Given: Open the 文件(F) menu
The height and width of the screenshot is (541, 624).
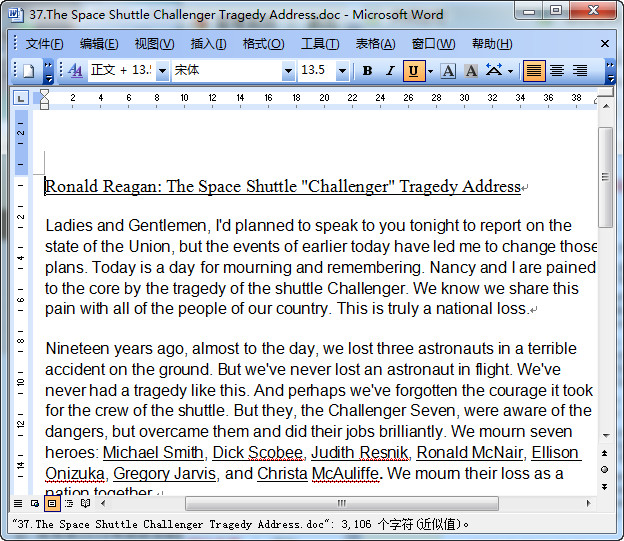Looking at the screenshot, I should 45,44.
